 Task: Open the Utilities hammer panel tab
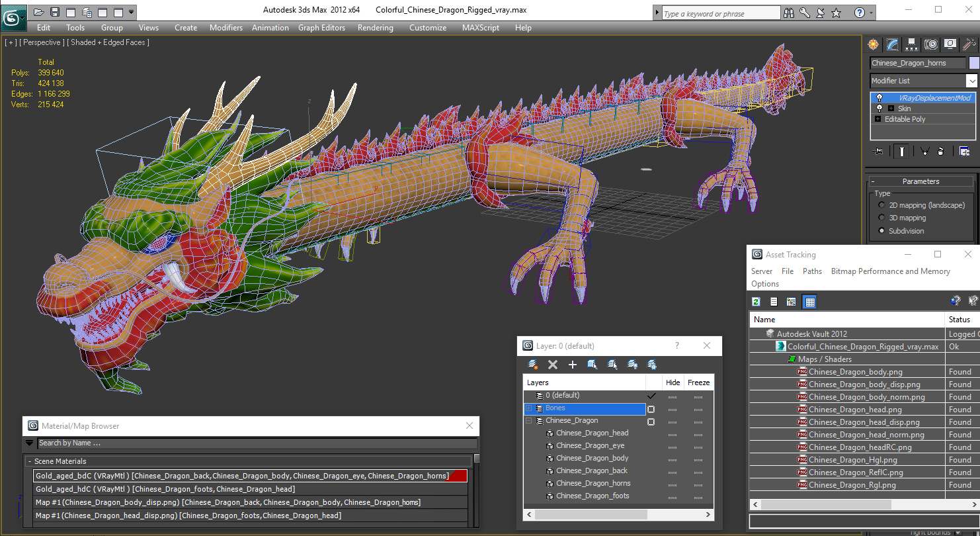click(969, 44)
